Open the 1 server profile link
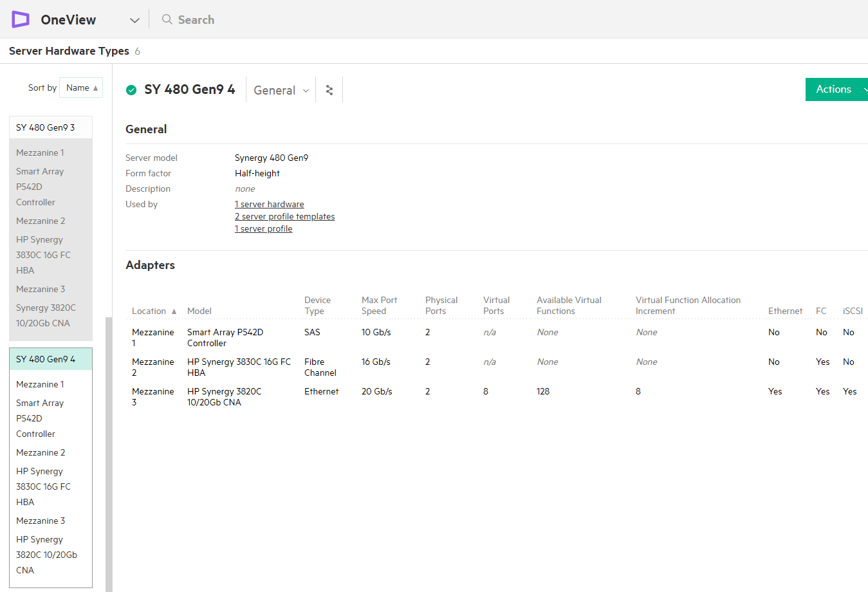The width and height of the screenshot is (868, 592). click(x=264, y=228)
